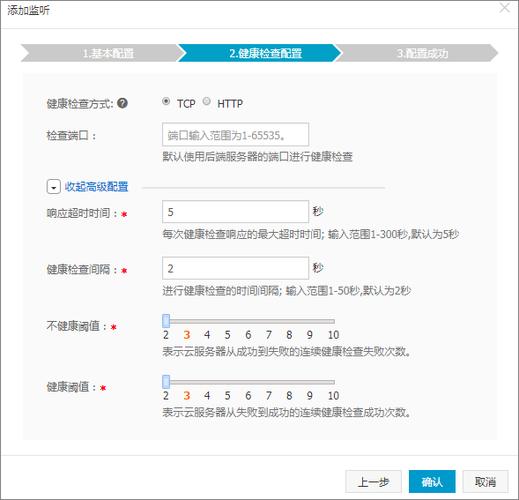Select step 3.配置成功
Image resolution: width=519 pixels, height=500 pixels.
(x=417, y=53)
